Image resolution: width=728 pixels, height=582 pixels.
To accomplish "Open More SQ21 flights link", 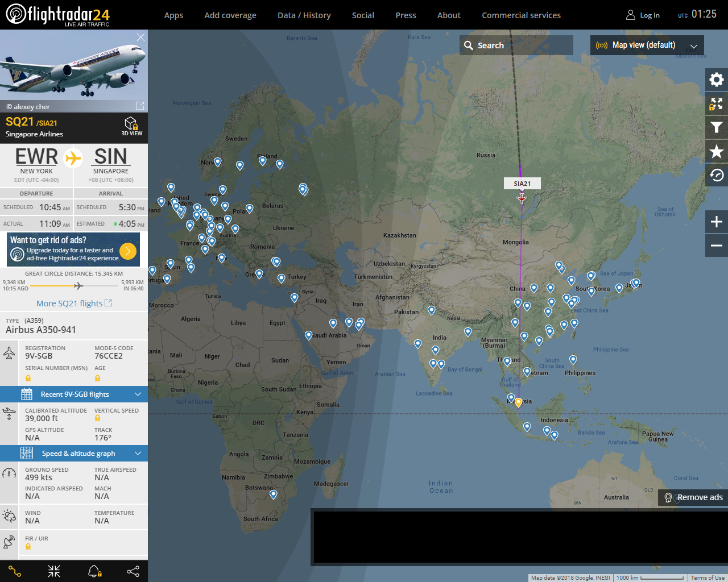I will coord(74,304).
